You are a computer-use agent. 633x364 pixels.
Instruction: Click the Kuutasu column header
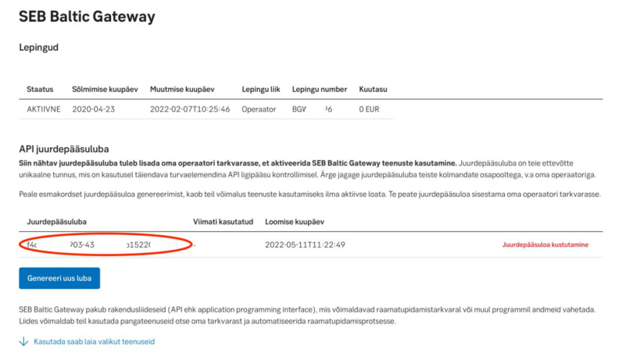coord(373,89)
